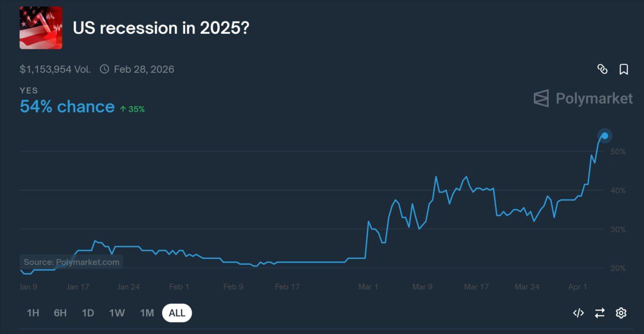Click the Source: Polymarket.com label
644x334 pixels.
[x=71, y=262]
